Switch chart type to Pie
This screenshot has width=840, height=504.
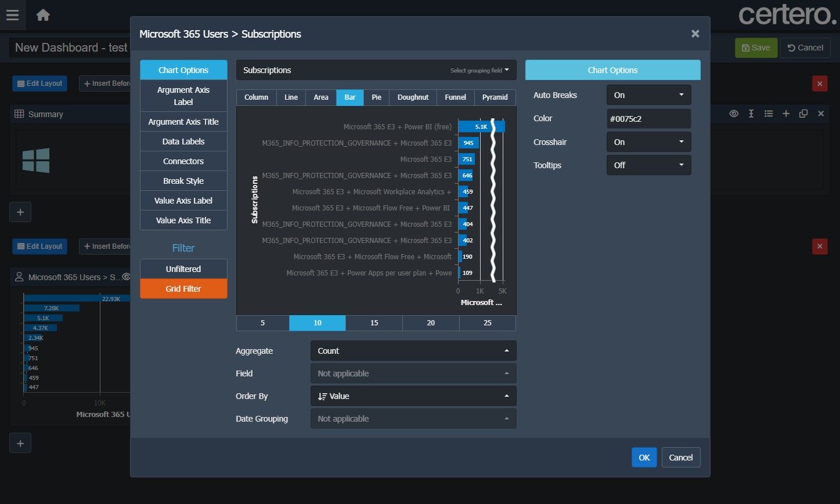coord(377,97)
